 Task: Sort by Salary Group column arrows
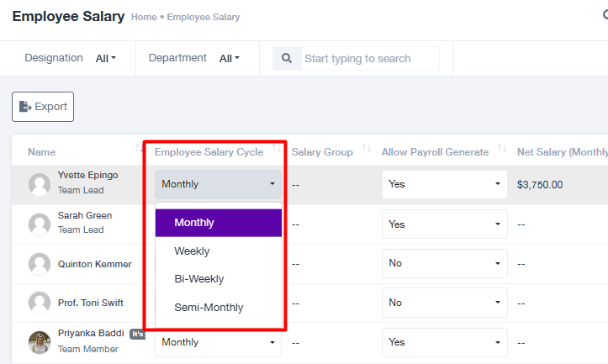click(x=367, y=148)
